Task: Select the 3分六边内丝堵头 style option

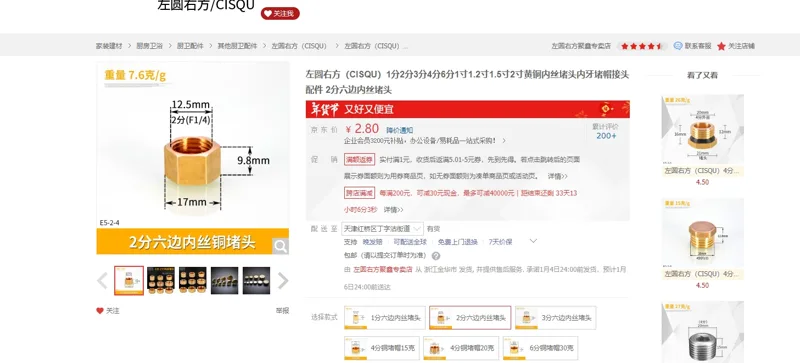Action: tap(556, 318)
